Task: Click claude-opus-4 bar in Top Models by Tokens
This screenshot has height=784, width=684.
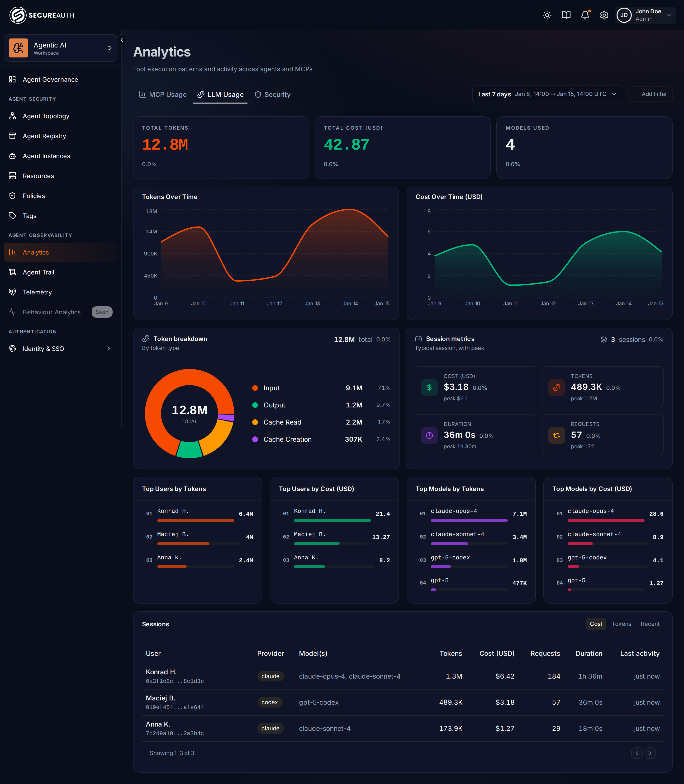Action: 469,520
